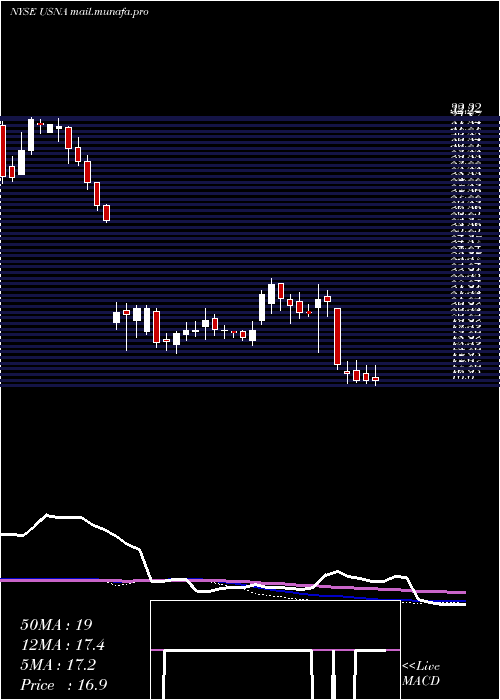Select the 50MA : 19 value label
Screen dimensions: 500x700
point(56,625)
